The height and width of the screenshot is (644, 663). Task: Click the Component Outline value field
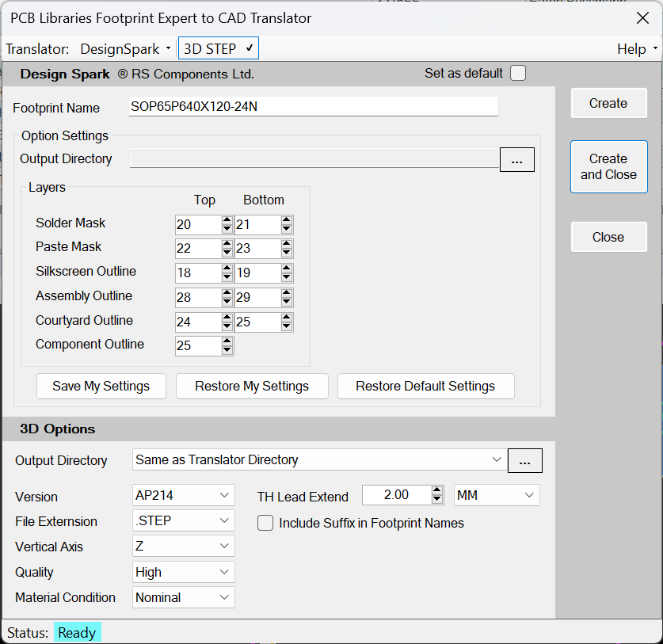[x=198, y=345]
